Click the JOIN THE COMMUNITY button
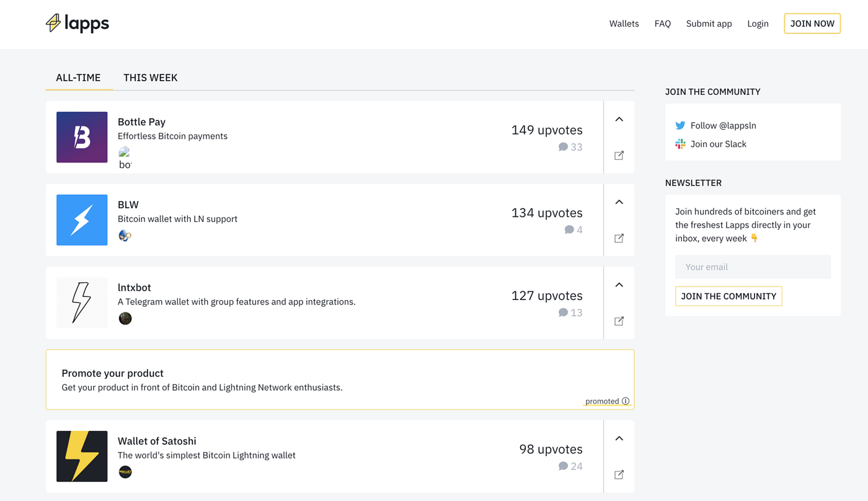868x501 pixels. click(x=728, y=296)
